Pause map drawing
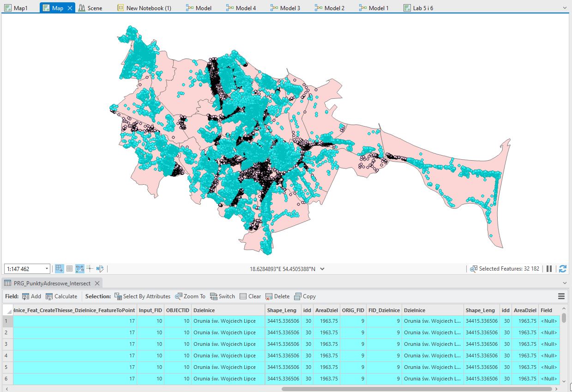This screenshot has width=572, height=392. [x=549, y=269]
